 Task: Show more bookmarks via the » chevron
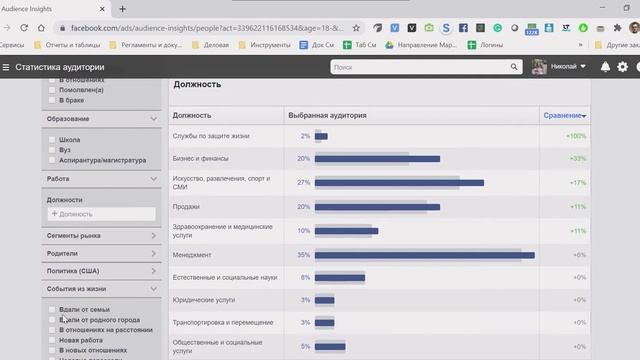(580, 45)
